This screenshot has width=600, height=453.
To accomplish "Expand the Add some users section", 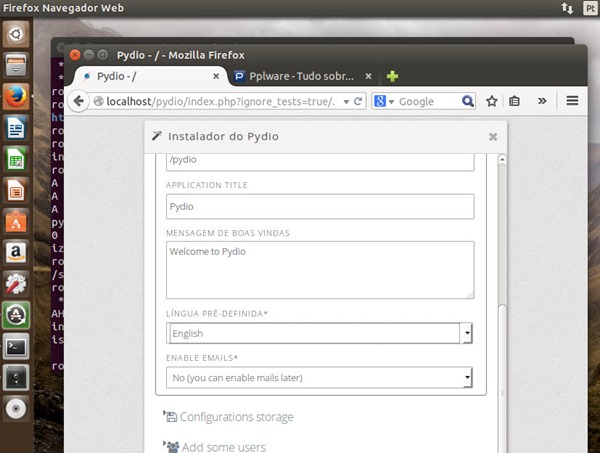I will [215, 447].
